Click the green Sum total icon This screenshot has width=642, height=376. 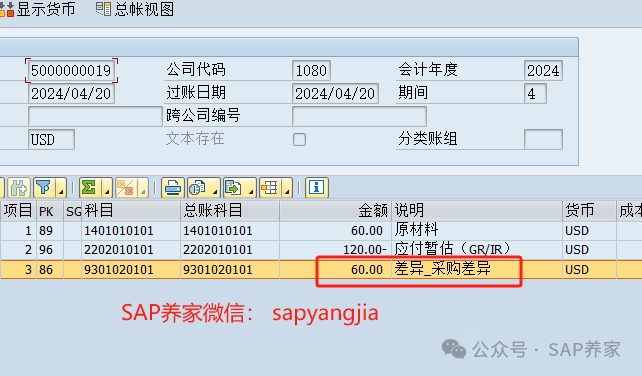tap(90, 188)
